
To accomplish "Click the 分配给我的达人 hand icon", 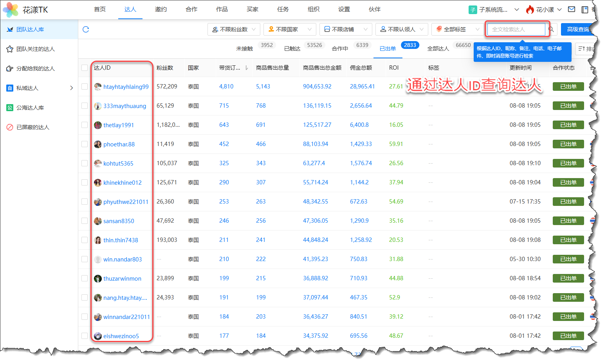I will click(10, 68).
